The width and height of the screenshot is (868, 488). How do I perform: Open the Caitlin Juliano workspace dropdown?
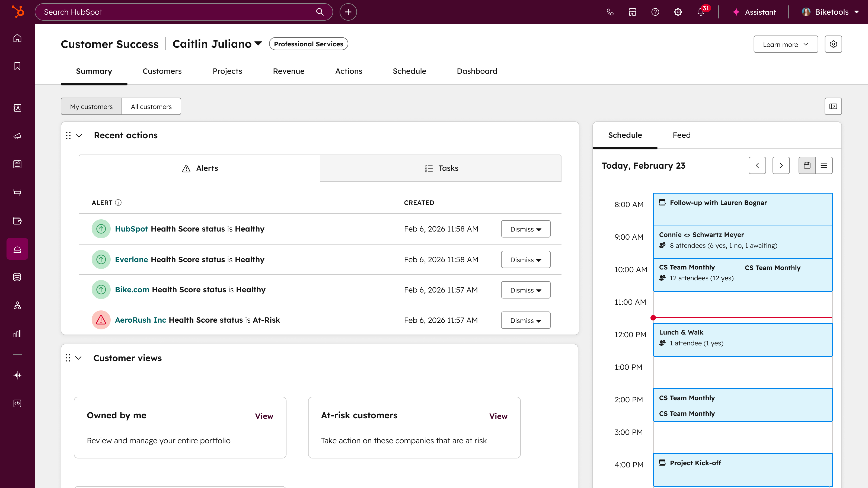pyautogui.click(x=217, y=43)
